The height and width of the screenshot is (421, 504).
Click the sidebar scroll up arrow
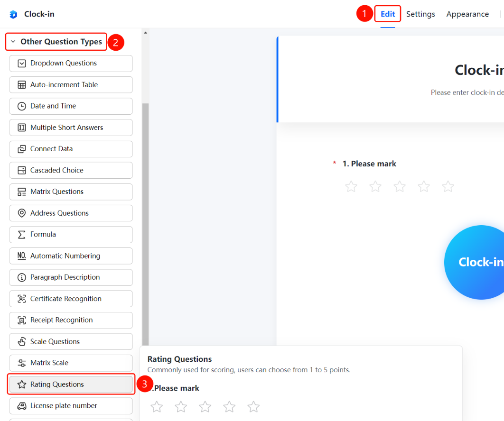(145, 33)
